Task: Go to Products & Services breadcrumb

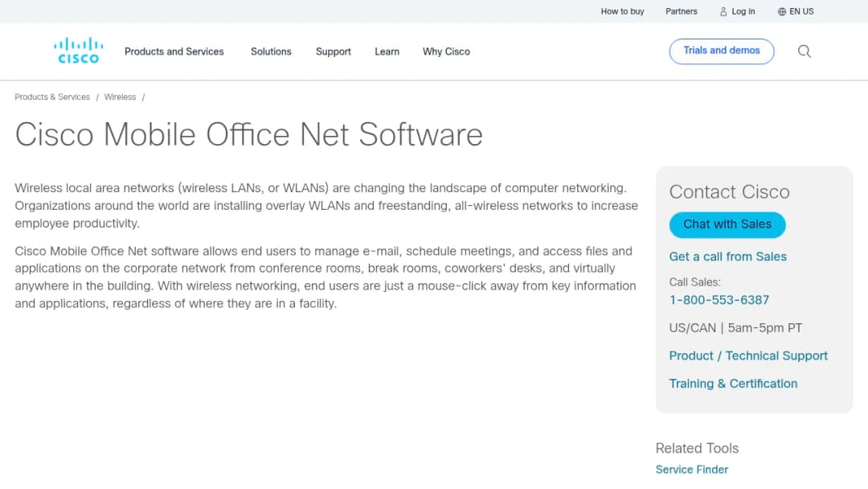Action: pyautogui.click(x=52, y=97)
